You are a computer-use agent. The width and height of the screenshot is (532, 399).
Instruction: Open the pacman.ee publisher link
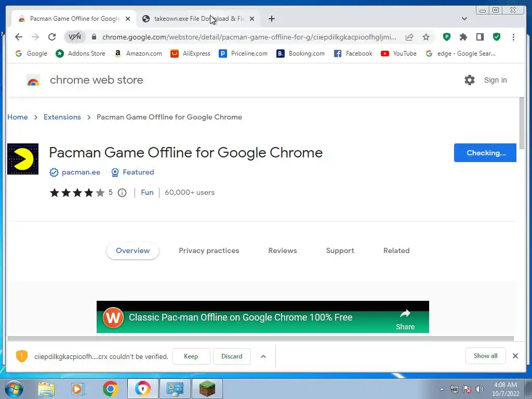tap(81, 172)
